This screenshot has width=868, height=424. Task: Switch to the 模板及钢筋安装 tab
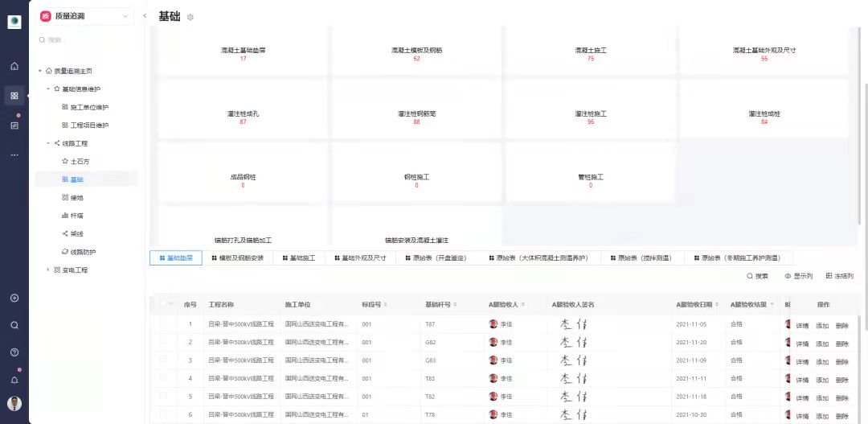[237, 258]
